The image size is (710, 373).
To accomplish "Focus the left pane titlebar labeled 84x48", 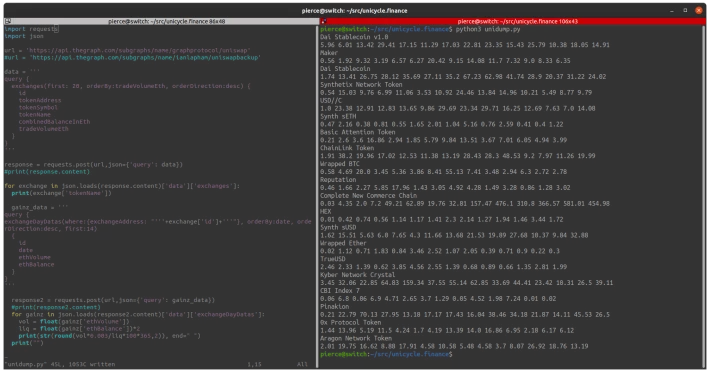I will (160, 21).
